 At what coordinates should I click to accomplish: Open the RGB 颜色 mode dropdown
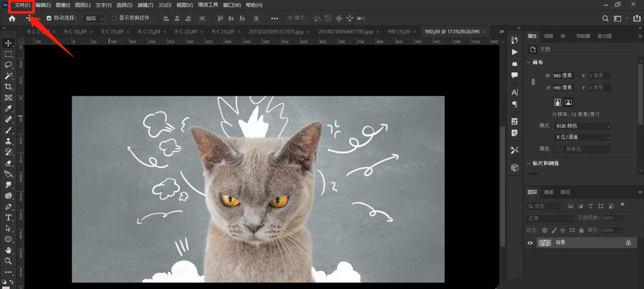tap(582, 126)
